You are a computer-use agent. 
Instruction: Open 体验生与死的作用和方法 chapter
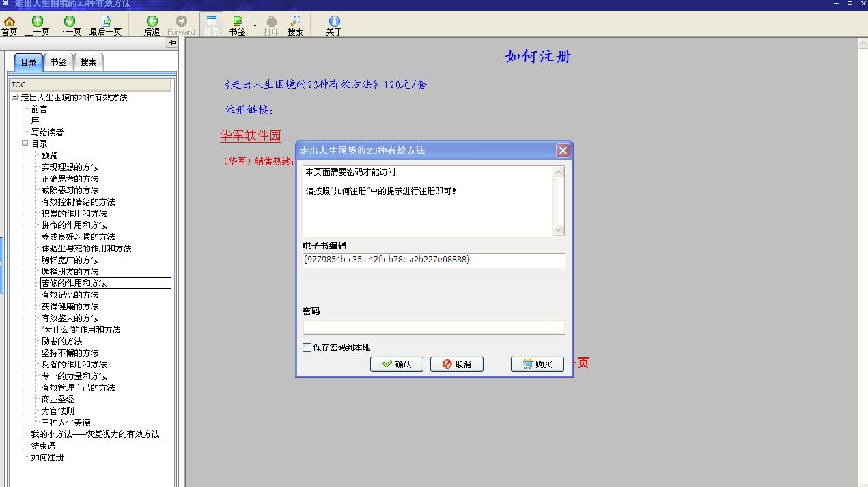86,249
